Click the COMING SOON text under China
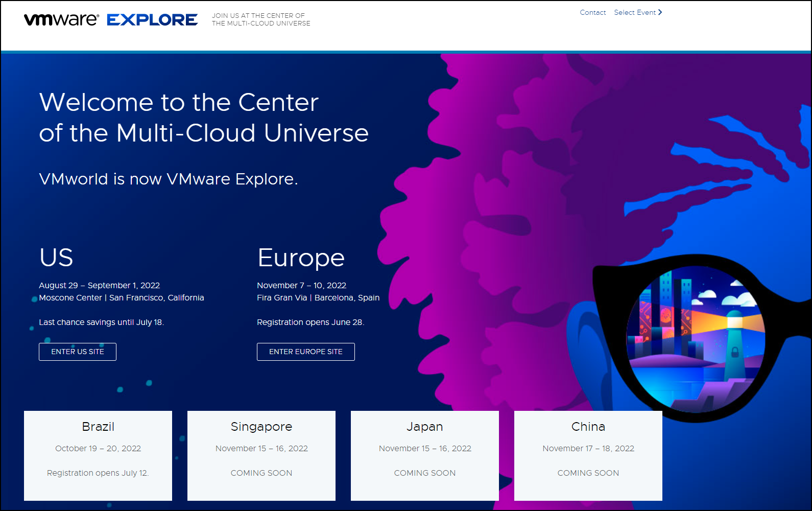Image resolution: width=812 pixels, height=511 pixels. pyautogui.click(x=588, y=473)
